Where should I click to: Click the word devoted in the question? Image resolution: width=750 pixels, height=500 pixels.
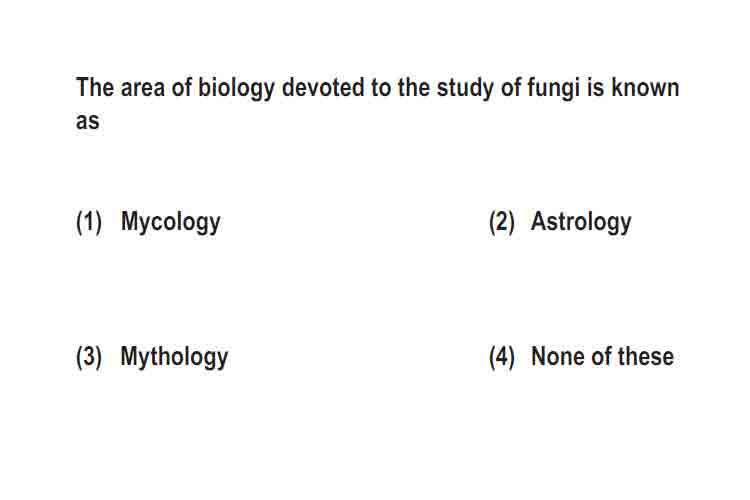click(x=323, y=88)
